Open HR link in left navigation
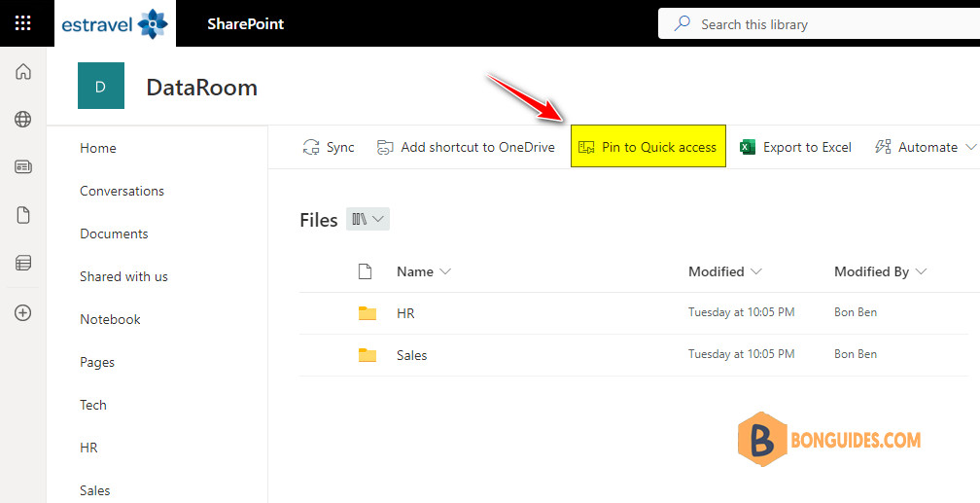The height and width of the screenshot is (503, 980). point(88,448)
